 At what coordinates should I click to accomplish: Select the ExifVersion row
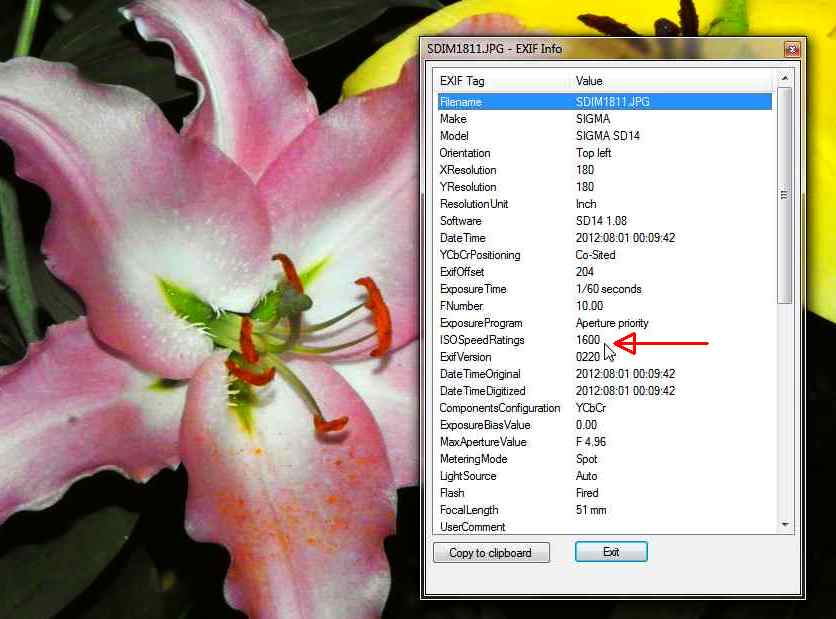pos(605,357)
